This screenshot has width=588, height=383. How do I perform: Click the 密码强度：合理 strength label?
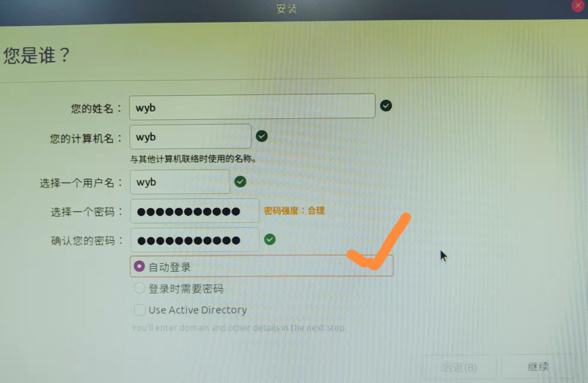point(294,211)
